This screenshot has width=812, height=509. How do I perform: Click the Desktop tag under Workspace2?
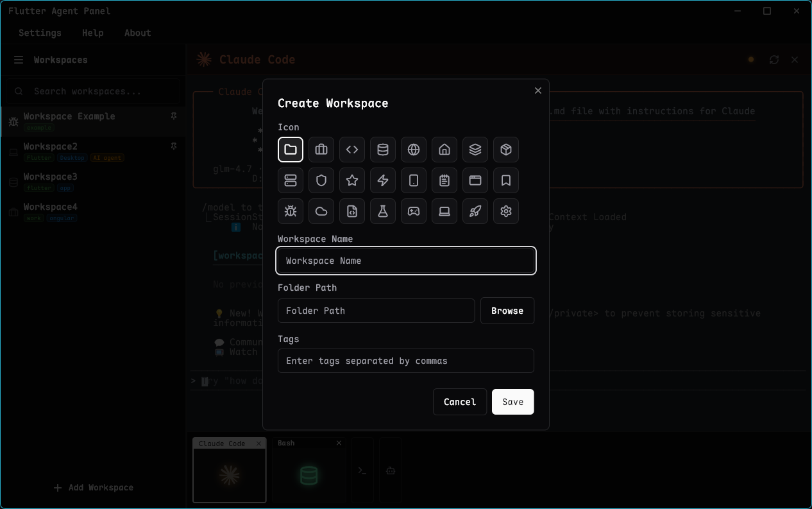click(72, 158)
